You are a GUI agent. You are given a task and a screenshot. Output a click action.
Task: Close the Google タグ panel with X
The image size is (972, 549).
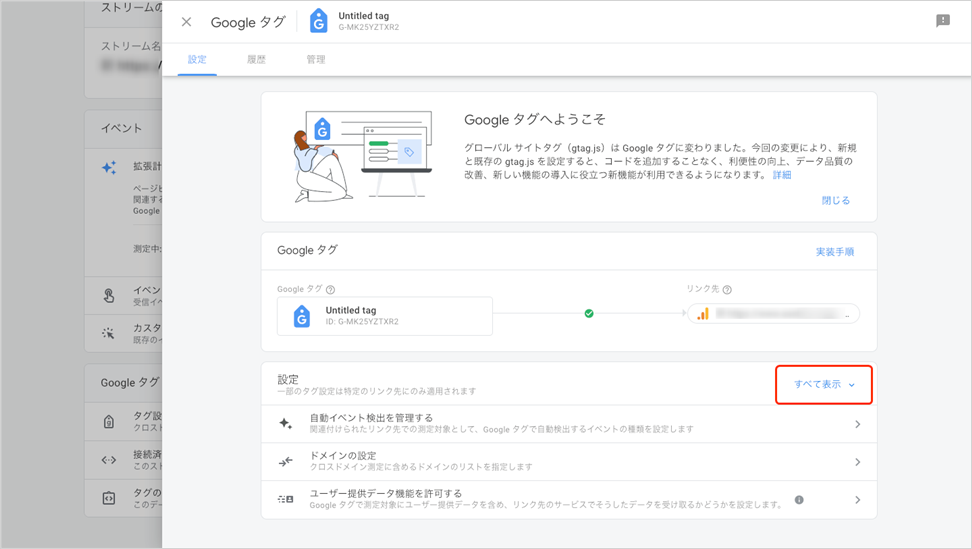[186, 22]
